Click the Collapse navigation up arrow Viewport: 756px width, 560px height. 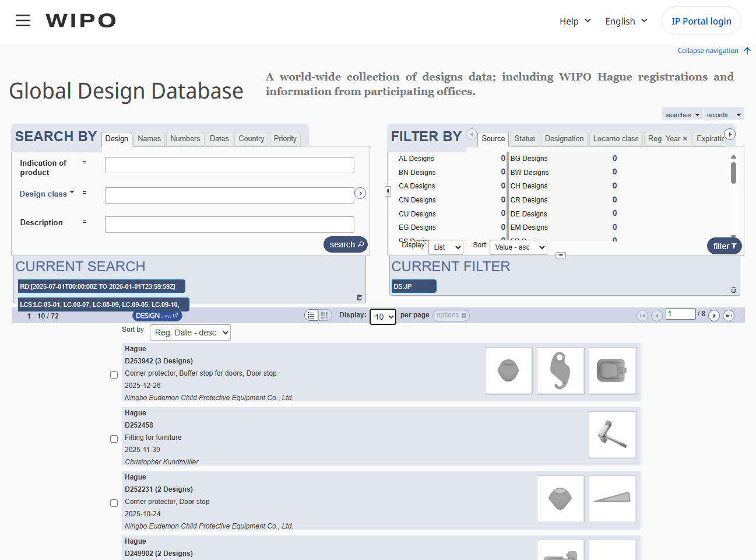click(747, 51)
